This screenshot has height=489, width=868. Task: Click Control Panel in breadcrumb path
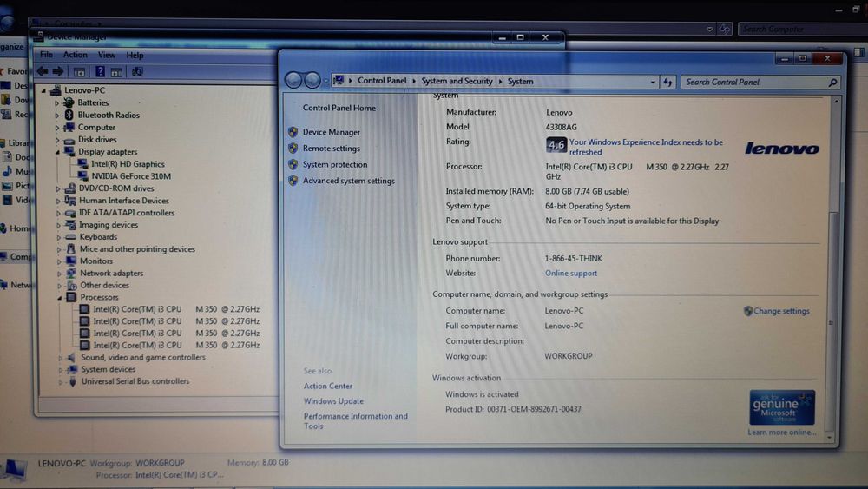pyautogui.click(x=382, y=80)
